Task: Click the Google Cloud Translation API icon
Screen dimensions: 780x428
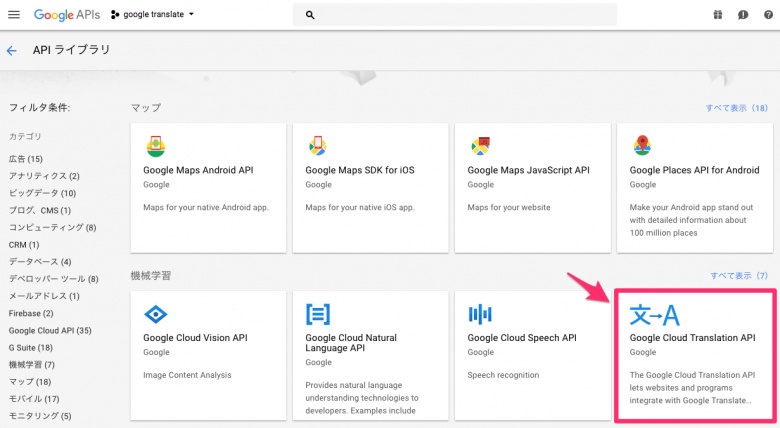Action: tap(654, 316)
